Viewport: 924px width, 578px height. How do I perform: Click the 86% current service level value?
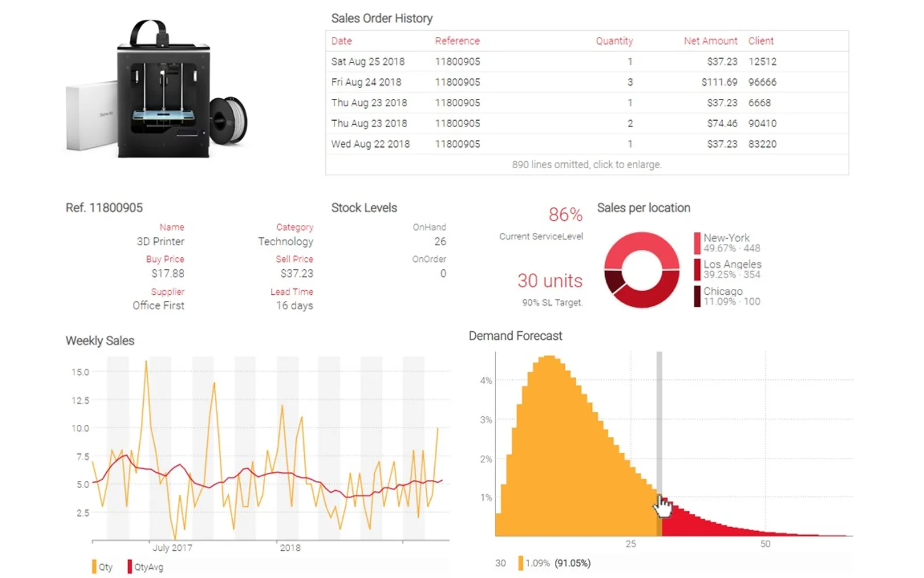pos(565,214)
